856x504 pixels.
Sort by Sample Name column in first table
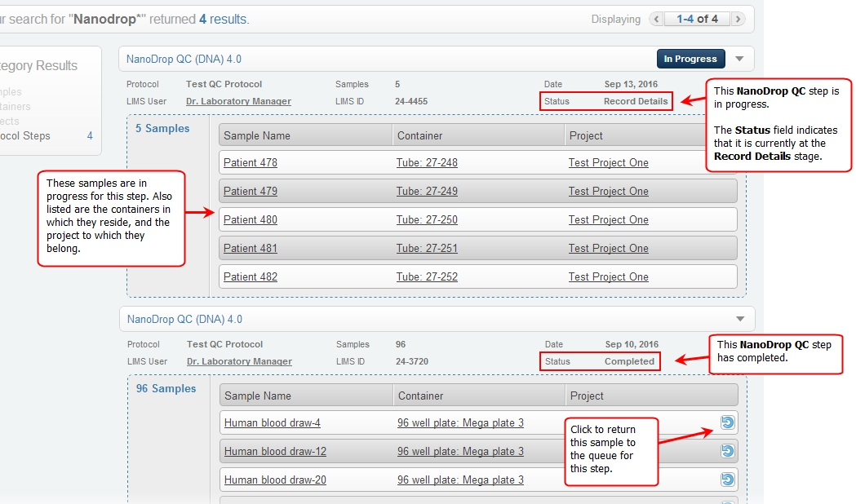click(257, 135)
